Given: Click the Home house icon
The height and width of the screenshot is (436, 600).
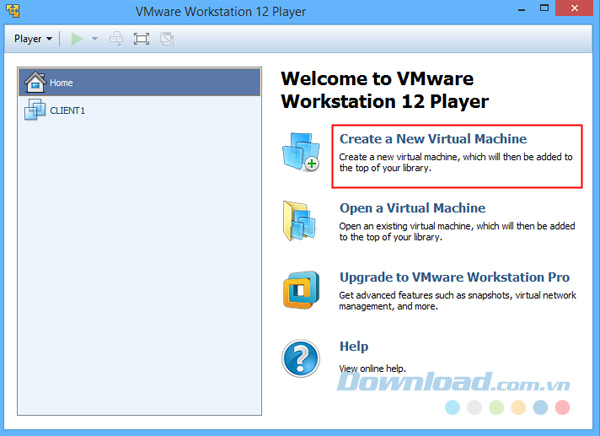Looking at the screenshot, I should pyautogui.click(x=35, y=82).
